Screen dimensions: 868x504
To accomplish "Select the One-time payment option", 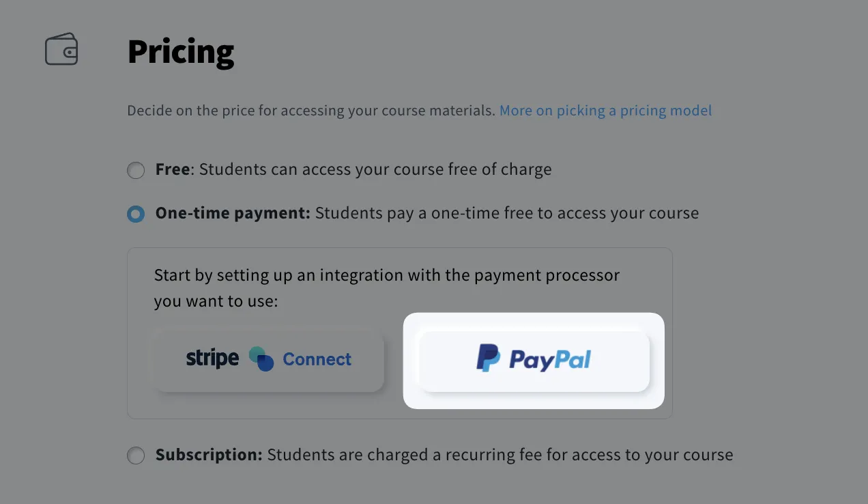I will (136, 214).
